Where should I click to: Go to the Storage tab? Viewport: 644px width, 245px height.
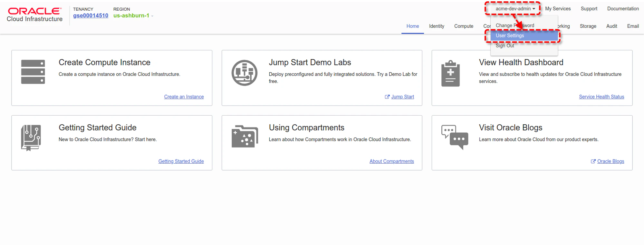click(x=588, y=26)
